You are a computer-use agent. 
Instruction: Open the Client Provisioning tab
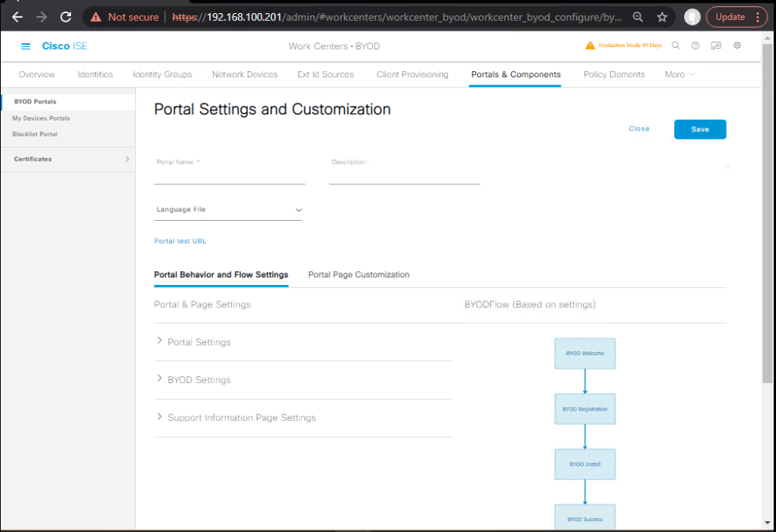tap(412, 74)
